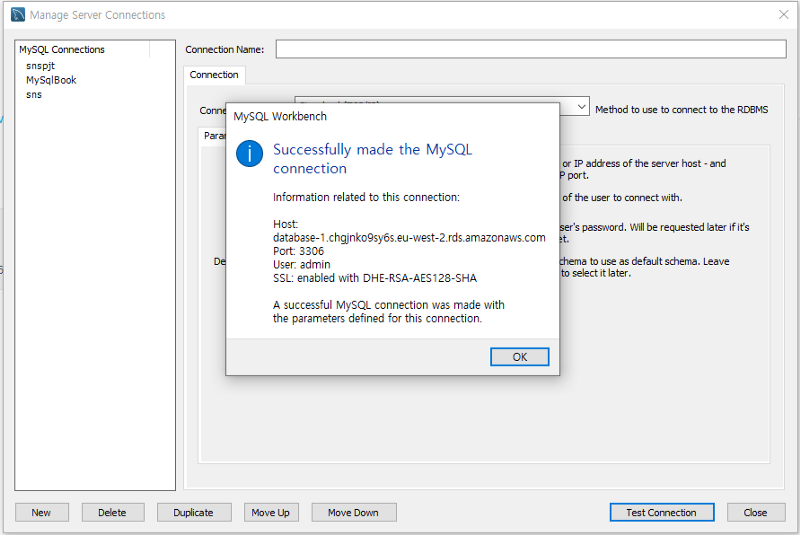Click the window close X icon
This screenshot has height=535, width=800.
click(784, 15)
